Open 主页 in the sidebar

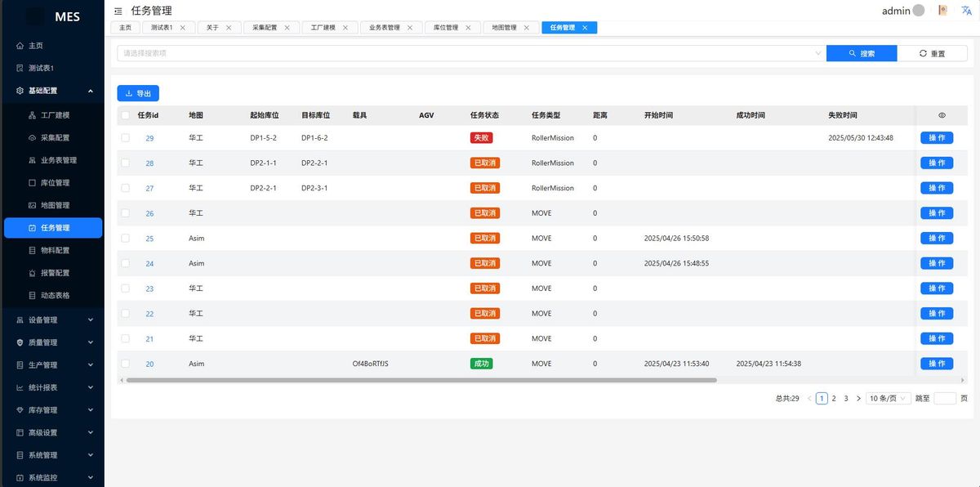click(52, 46)
